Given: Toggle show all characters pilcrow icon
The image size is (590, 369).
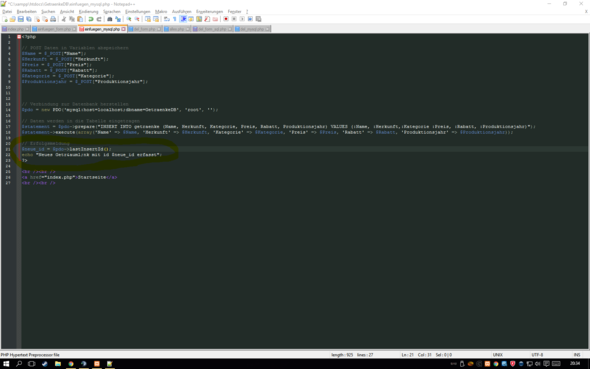Looking at the screenshot, I should point(175,19).
